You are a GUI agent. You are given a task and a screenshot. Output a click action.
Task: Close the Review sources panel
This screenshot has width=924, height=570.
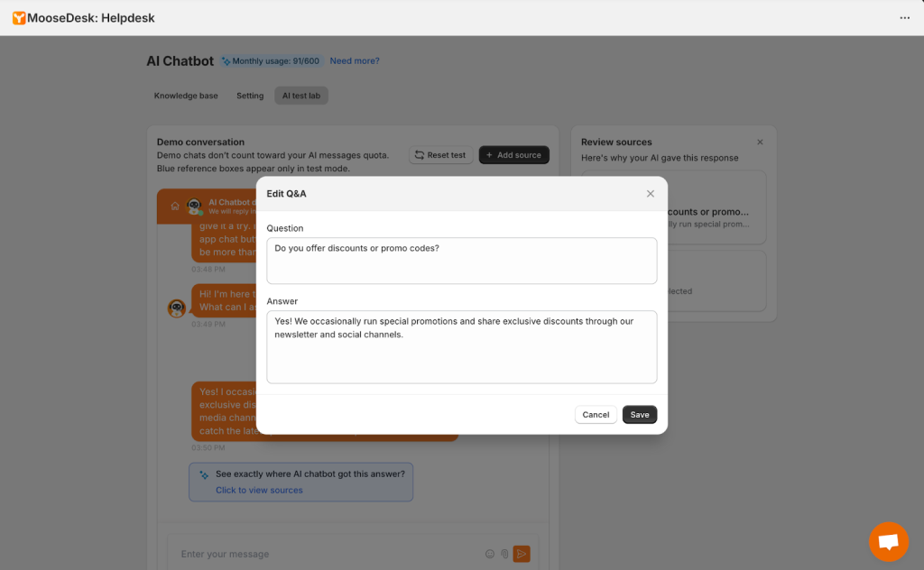760,142
